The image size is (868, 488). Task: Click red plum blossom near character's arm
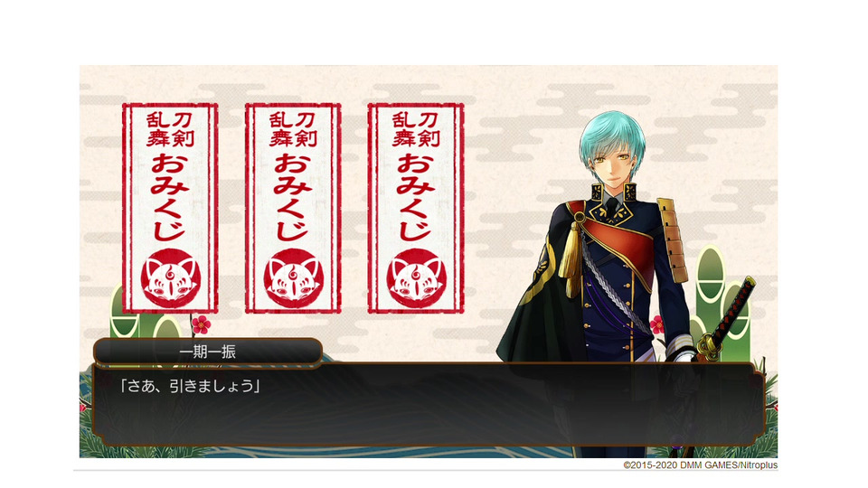click(x=657, y=324)
